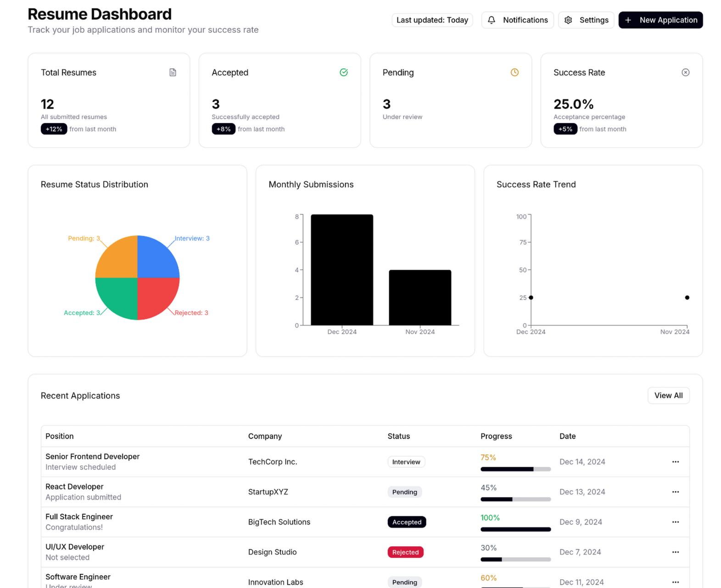This screenshot has height=588, width=721.
Task: Click the 75% progress bar for TechCorp
Action: click(515, 469)
